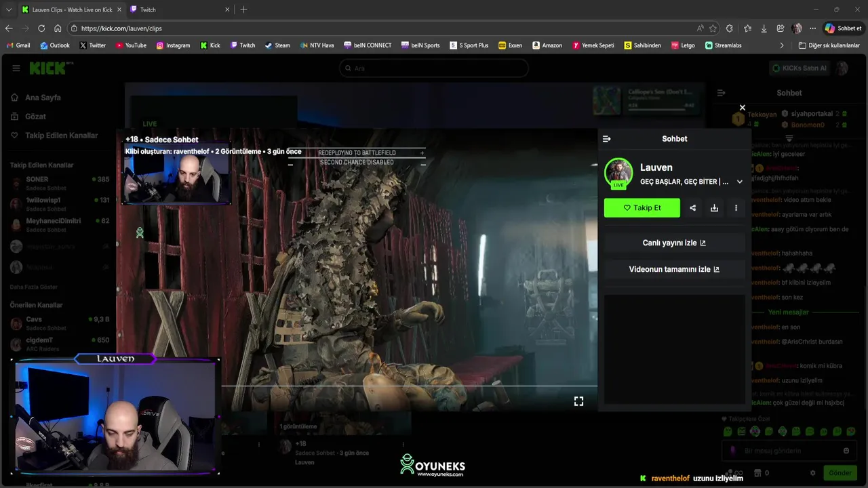The width and height of the screenshot is (868, 488).
Task: Focus the Kick Ara search field
Action: coord(434,68)
